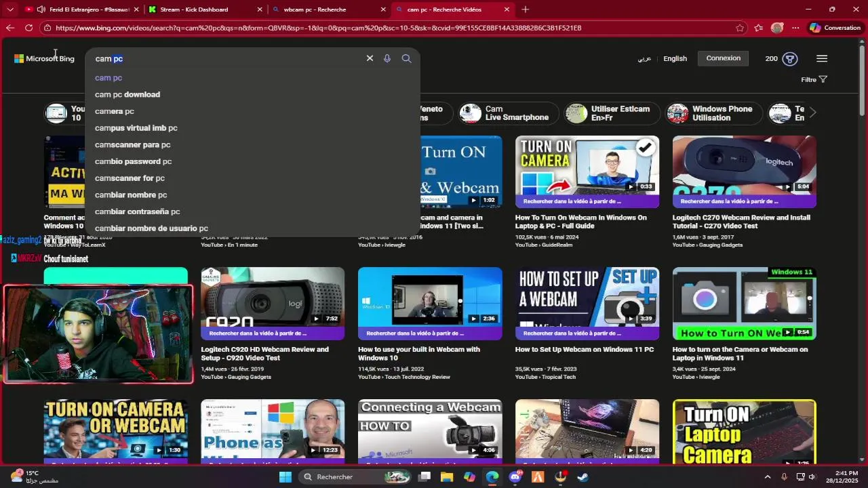Click the taskbar Rechercher search box

(x=355, y=477)
